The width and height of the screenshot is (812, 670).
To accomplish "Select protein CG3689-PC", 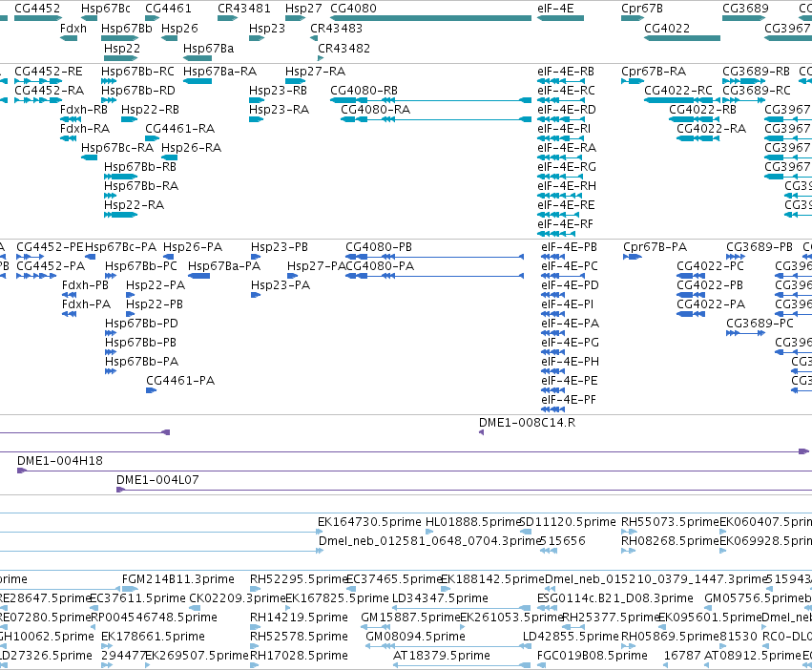I will (760, 323).
